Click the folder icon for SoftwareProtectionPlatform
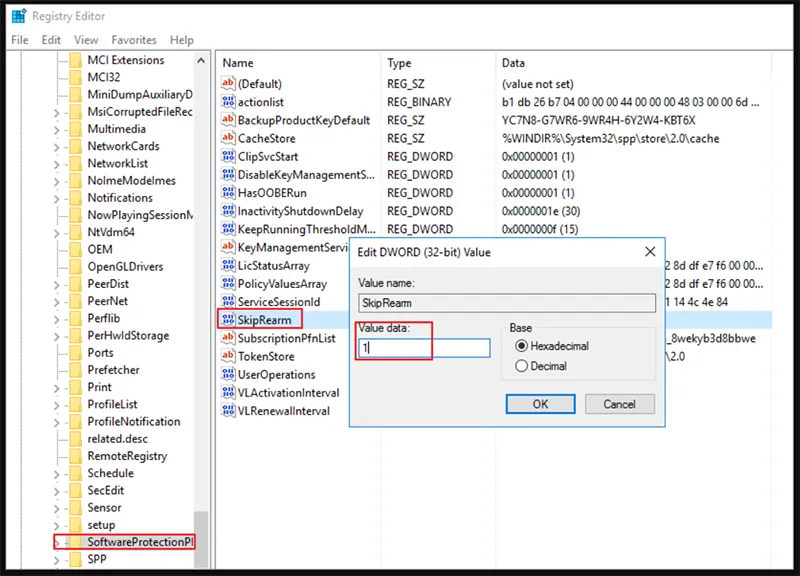 click(x=75, y=542)
